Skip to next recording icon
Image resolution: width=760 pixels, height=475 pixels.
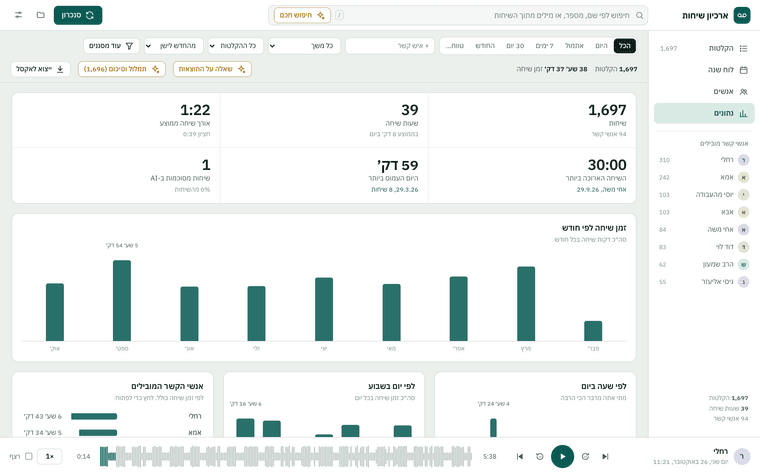click(605, 457)
